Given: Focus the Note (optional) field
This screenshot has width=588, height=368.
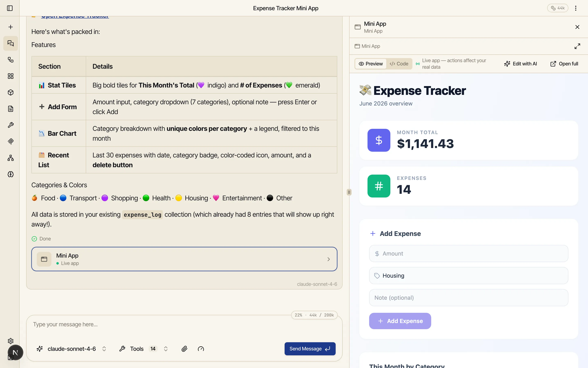Looking at the screenshot, I should tap(468, 298).
